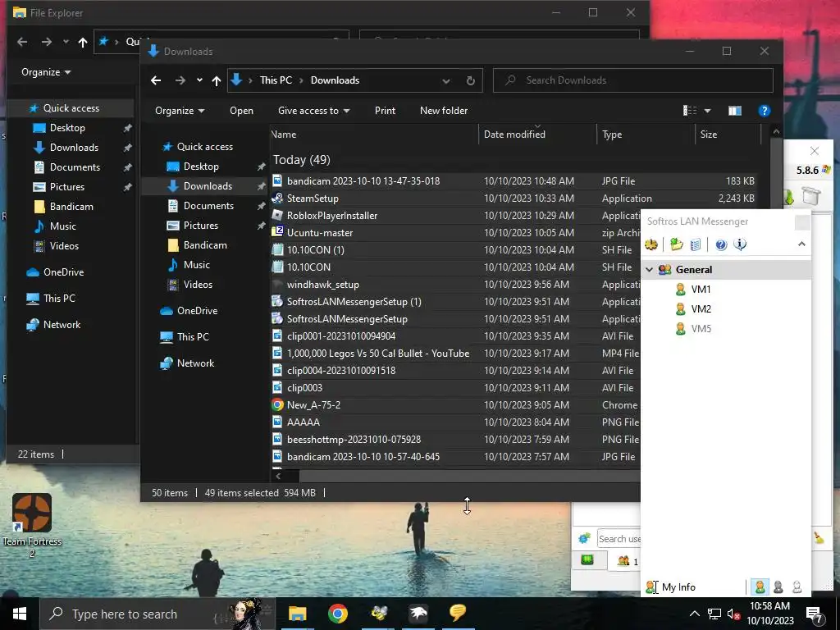Open the message history notebook icon in Messenger
The height and width of the screenshot is (630, 840).
pos(696,244)
